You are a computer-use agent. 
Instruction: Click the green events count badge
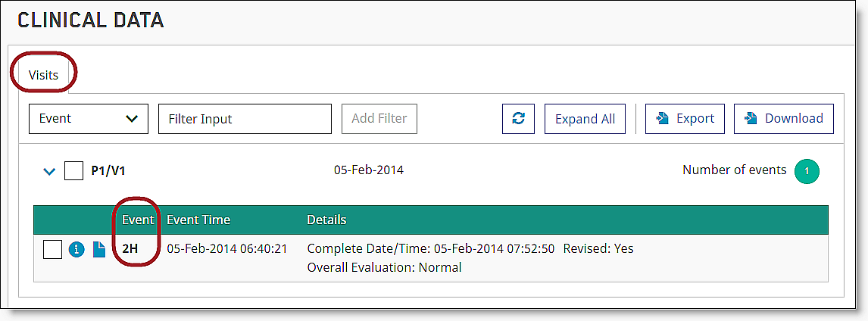(x=807, y=171)
